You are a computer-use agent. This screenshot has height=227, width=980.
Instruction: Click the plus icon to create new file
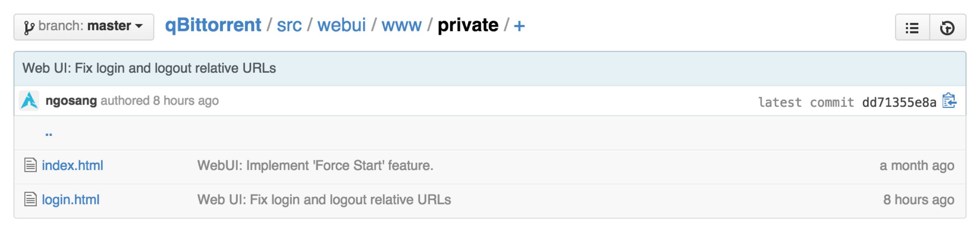point(519,26)
